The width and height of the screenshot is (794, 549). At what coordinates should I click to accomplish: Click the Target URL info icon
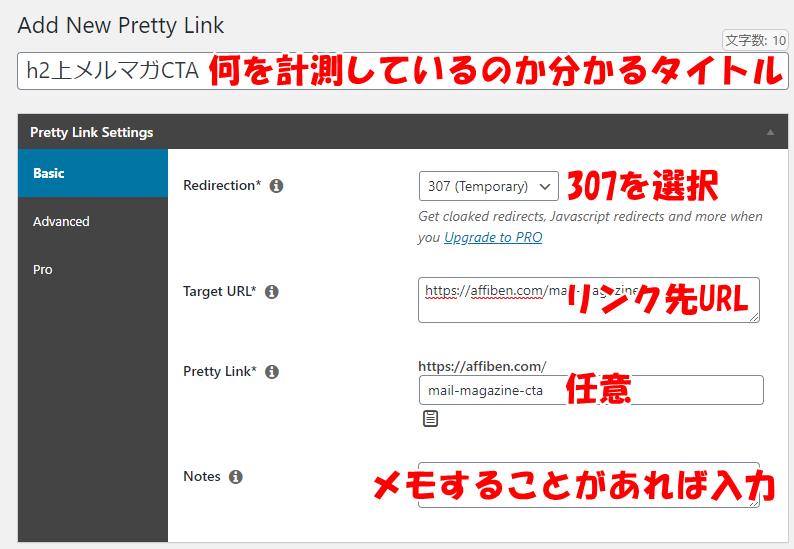(272, 292)
